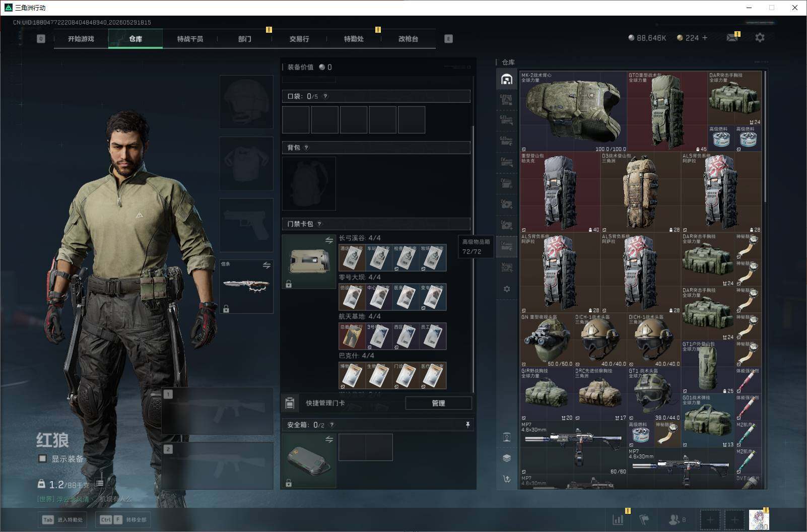
Task: Select the empty backpack slot
Action: 309,183
